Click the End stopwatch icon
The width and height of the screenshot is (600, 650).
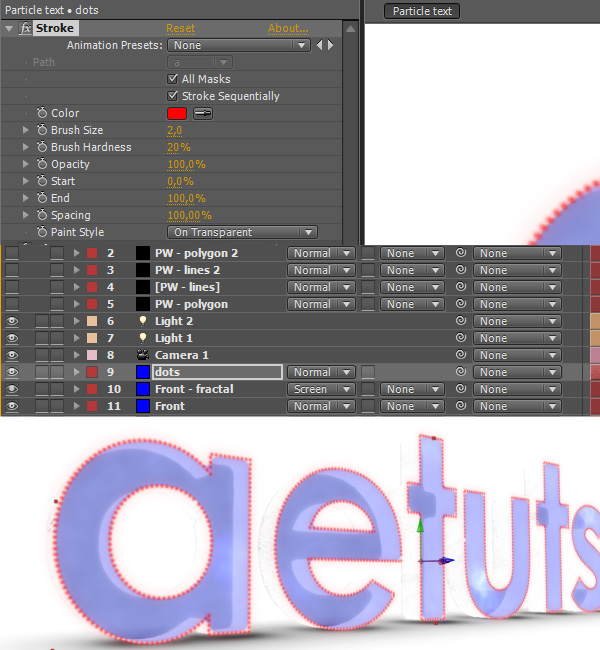[42, 198]
